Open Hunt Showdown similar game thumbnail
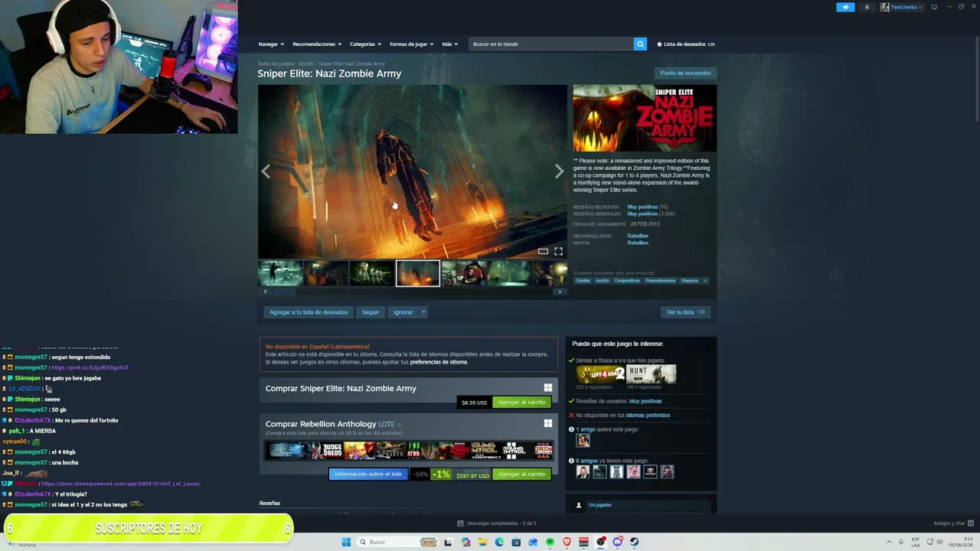The image size is (980, 551). (x=652, y=374)
